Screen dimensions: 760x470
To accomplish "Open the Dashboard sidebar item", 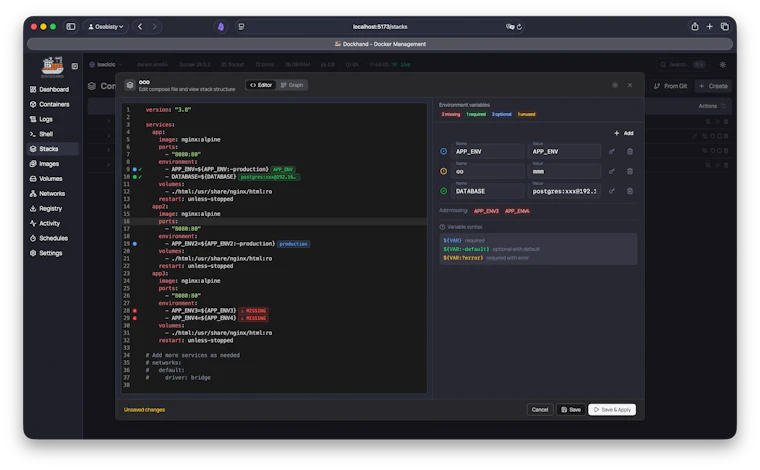I will point(49,89).
